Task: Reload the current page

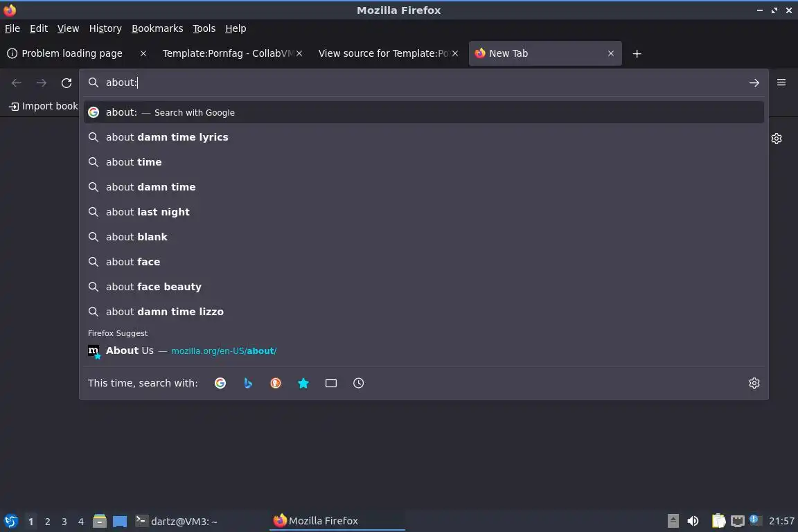Action: [x=66, y=83]
